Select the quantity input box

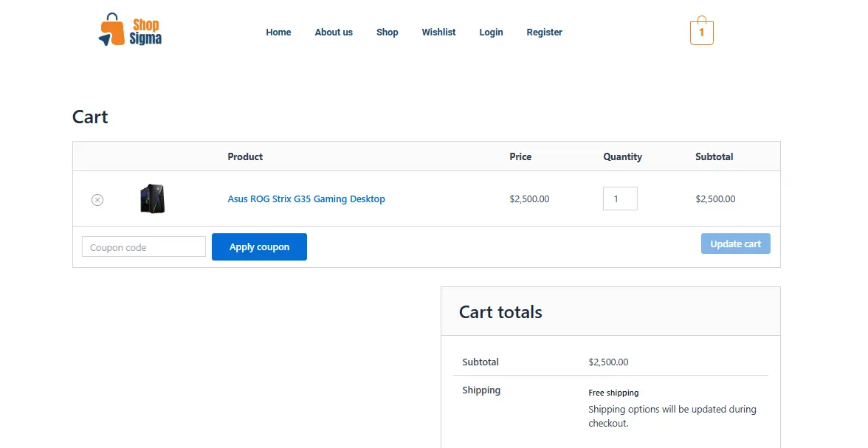click(x=620, y=199)
